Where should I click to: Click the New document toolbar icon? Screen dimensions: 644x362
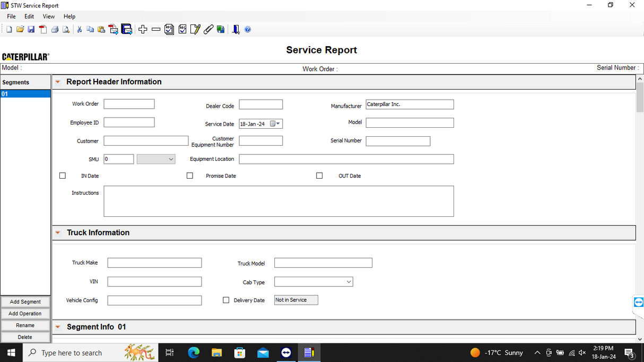[x=9, y=30]
